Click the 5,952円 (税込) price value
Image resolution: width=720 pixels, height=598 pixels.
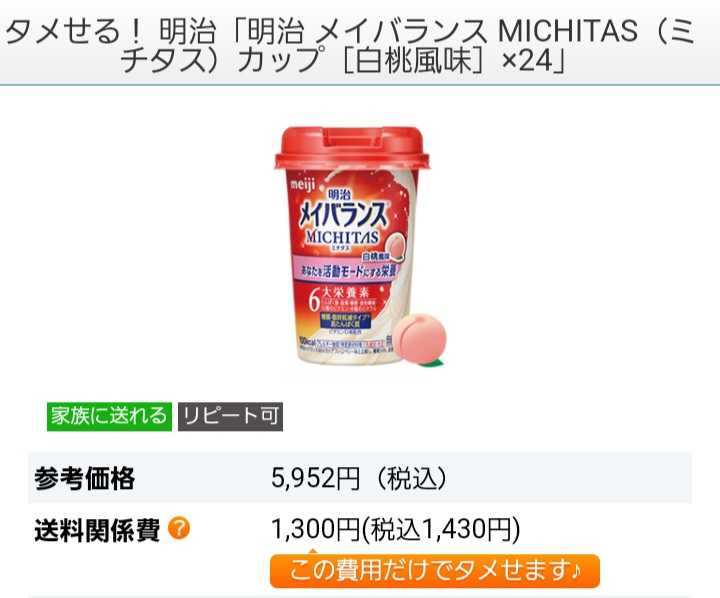coord(359,478)
